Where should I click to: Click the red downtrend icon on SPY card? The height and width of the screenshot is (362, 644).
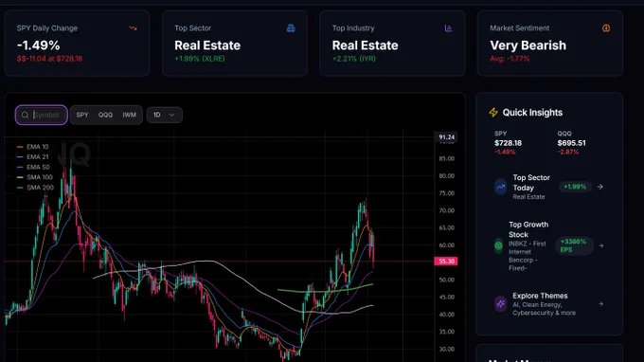click(134, 28)
